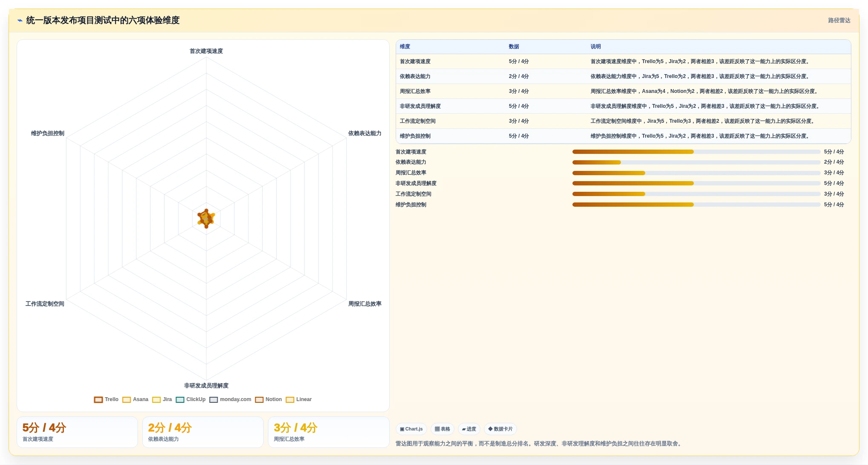868x465 pixels.
Task: Click the 依赖表达能力 progress bar
Action: pyautogui.click(x=696, y=162)
